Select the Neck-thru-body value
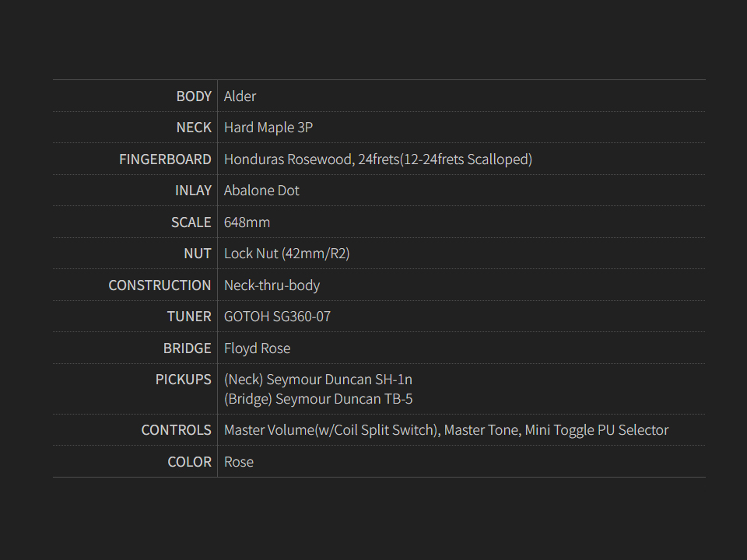 [272, 285]
